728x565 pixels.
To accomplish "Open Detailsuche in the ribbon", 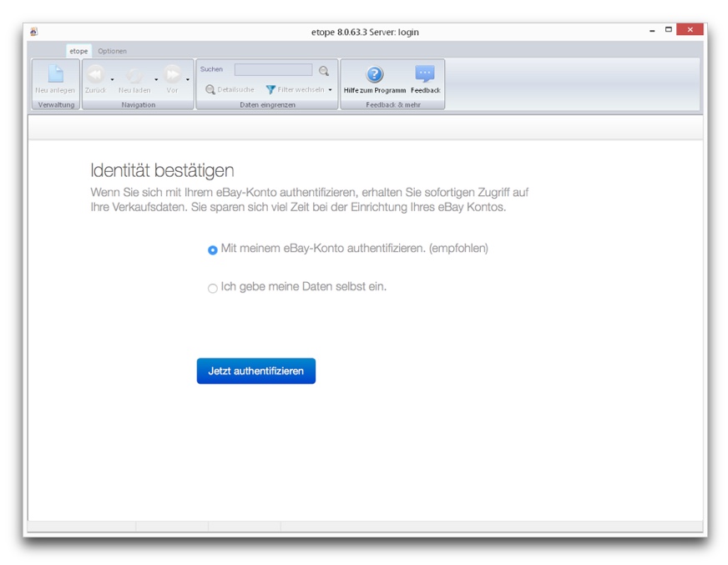I will coord(230,89).
